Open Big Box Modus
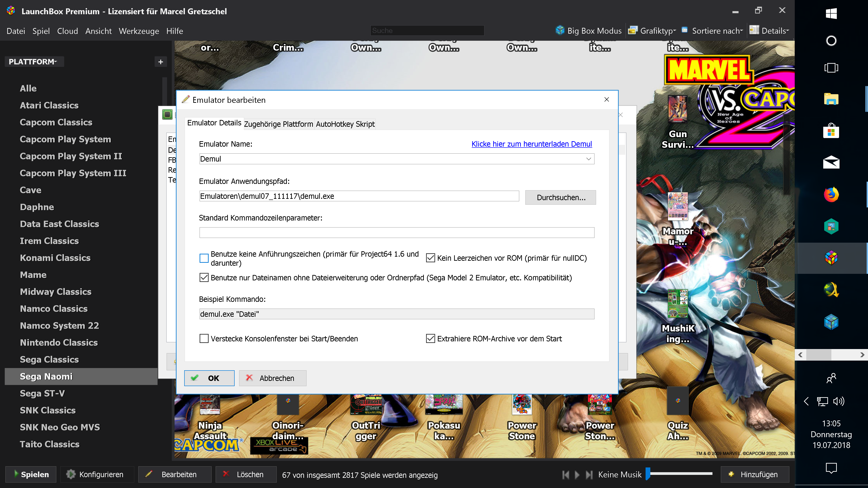 click(588, 31)
